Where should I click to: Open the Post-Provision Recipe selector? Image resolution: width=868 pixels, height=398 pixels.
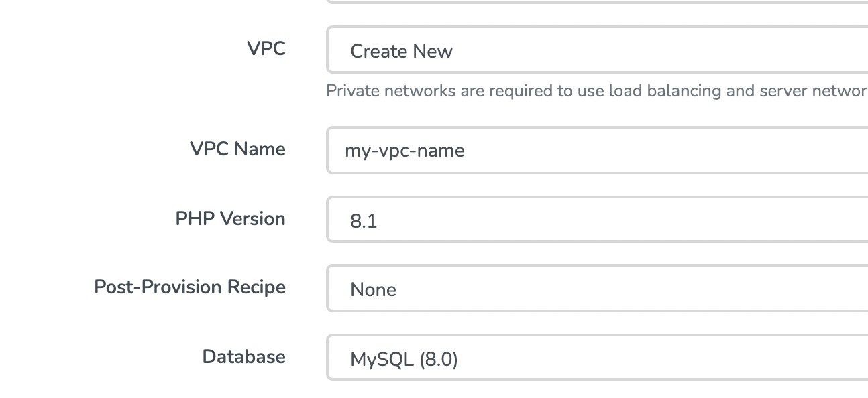[597, 289]
